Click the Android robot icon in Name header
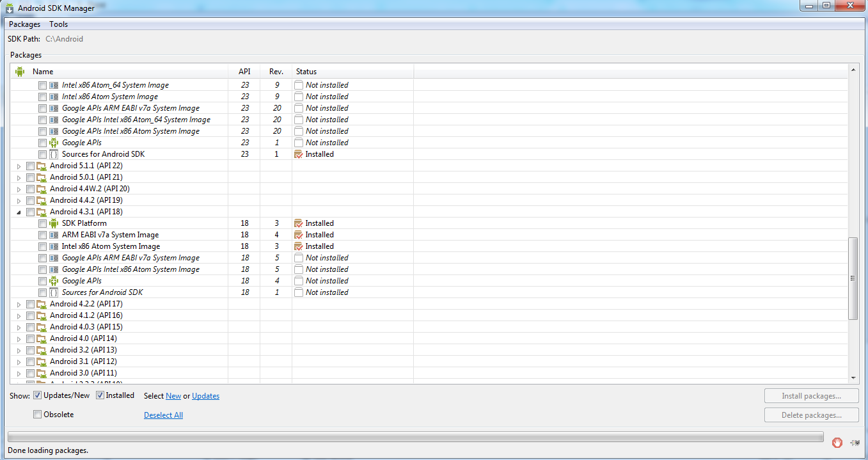Image resolution: width=868 pixels, height=460 pixels. pos(20,72)
